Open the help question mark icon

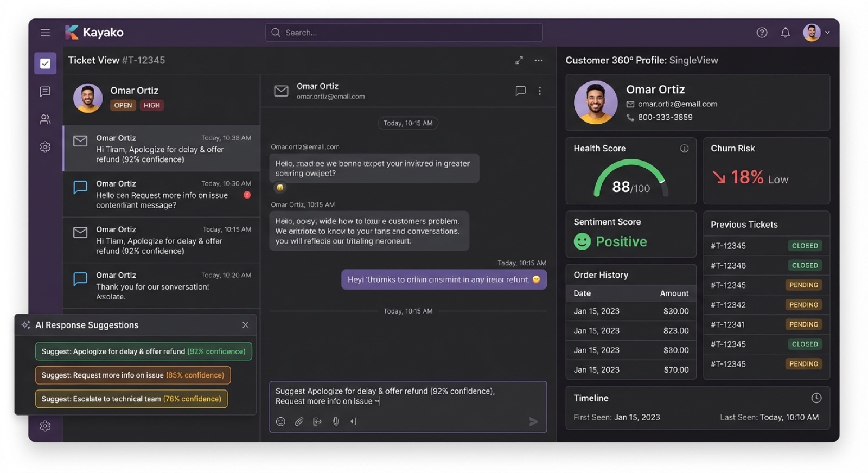pos(762,33)
